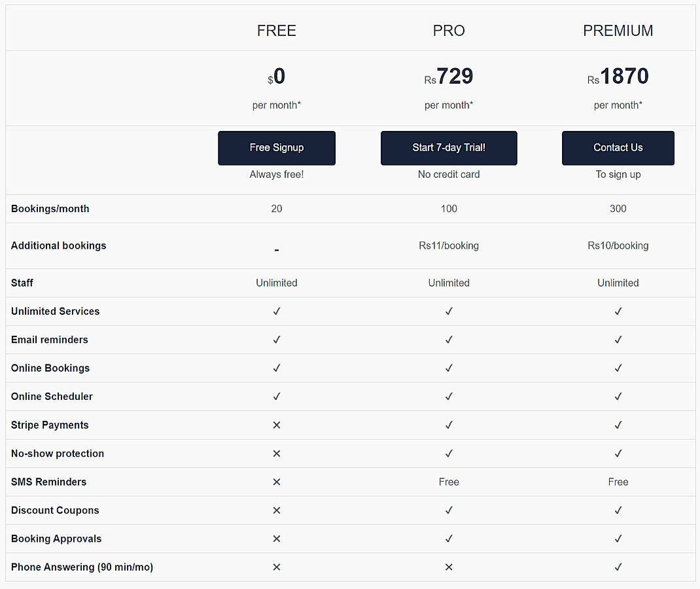Click the Rs10/booking value
Screen dimensions: 700x589
click(x=618, y=245)
